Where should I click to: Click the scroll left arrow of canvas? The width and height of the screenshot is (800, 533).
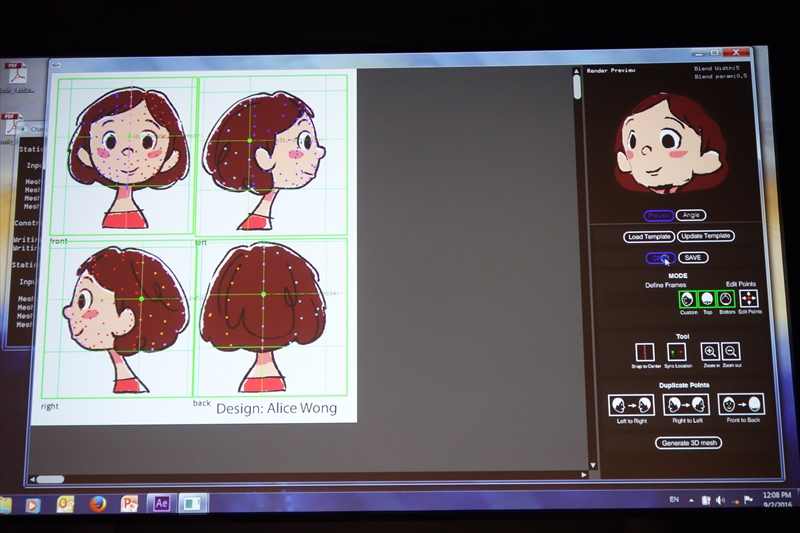(x=33, y=479)
